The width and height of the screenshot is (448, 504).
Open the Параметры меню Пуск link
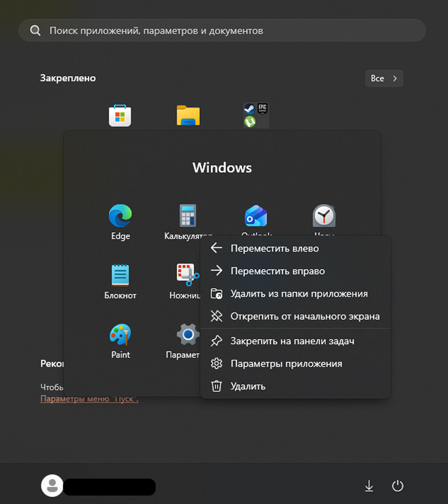pos(89,399)
